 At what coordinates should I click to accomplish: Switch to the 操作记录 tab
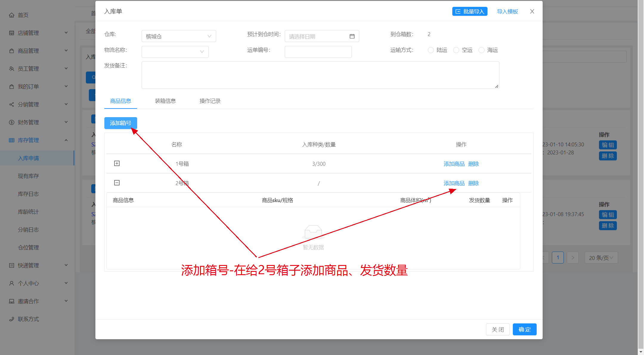click(210, 101)
